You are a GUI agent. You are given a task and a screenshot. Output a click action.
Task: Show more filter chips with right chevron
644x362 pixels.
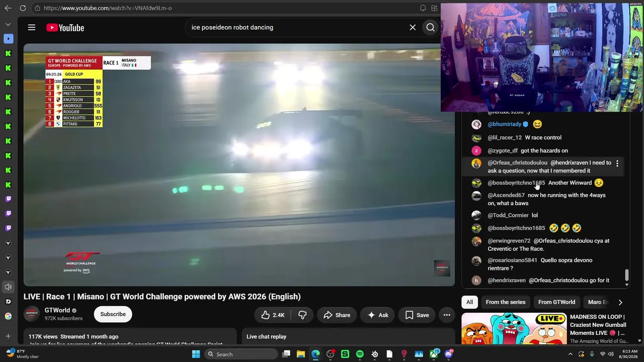tap(620, 302)
